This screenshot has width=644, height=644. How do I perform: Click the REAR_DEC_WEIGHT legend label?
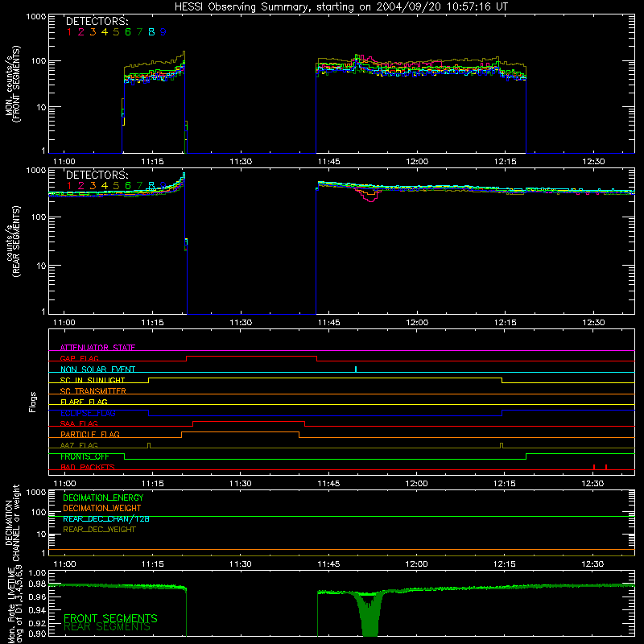pos(99,530)
